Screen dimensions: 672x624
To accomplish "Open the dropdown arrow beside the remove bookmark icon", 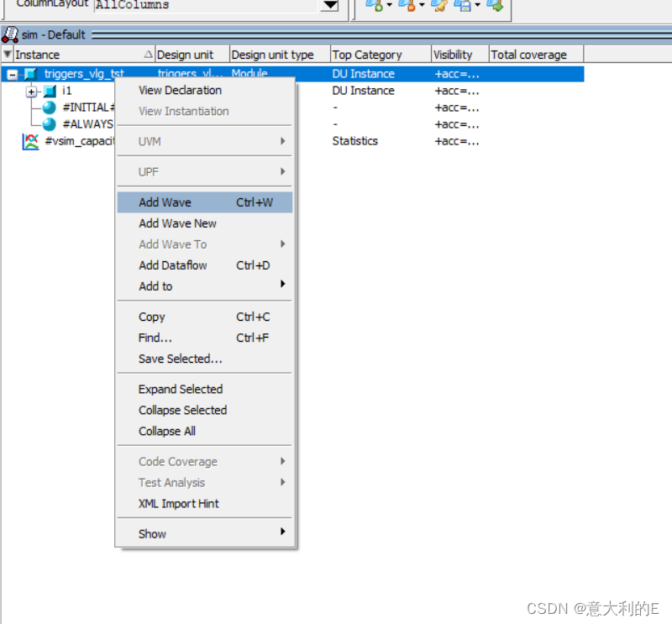I will (422, 5).
